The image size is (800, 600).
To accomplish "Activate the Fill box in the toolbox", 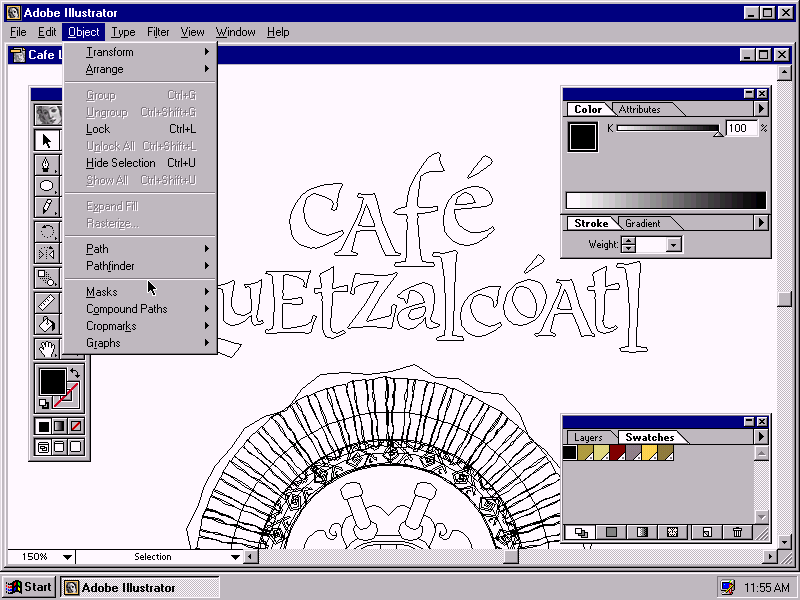I will [x=52, y=381].
